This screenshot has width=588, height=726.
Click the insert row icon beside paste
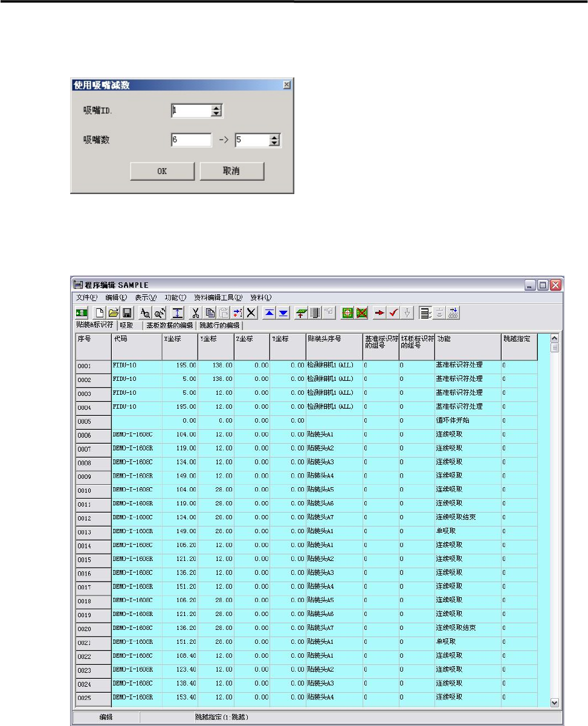click(x=237, y=313)
